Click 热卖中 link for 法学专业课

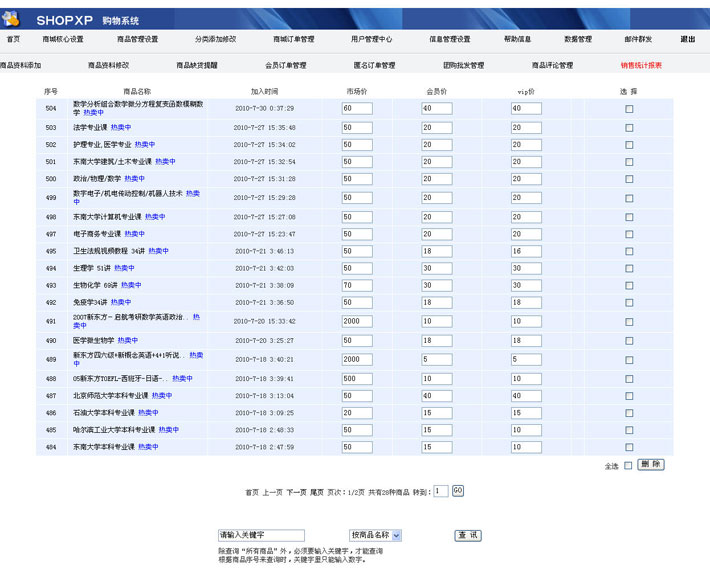[x=121, y=127]
